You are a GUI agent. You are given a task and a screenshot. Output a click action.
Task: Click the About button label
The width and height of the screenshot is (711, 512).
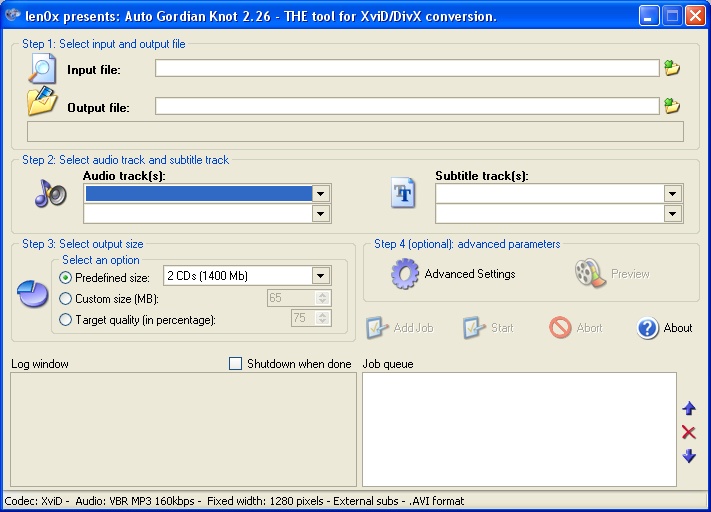(x=678, y=328)
